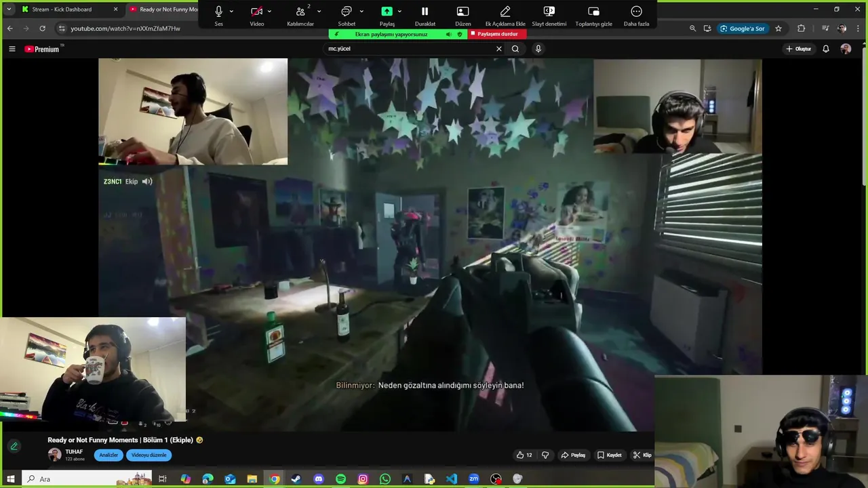Click Oluştur create button on YouTube

799,49
